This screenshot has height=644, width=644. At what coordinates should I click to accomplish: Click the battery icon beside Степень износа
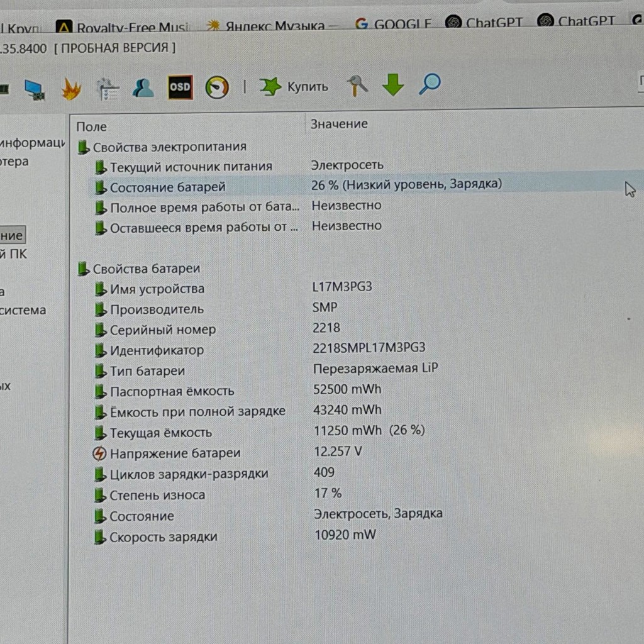pyautogui.click(x=99, y=495)
